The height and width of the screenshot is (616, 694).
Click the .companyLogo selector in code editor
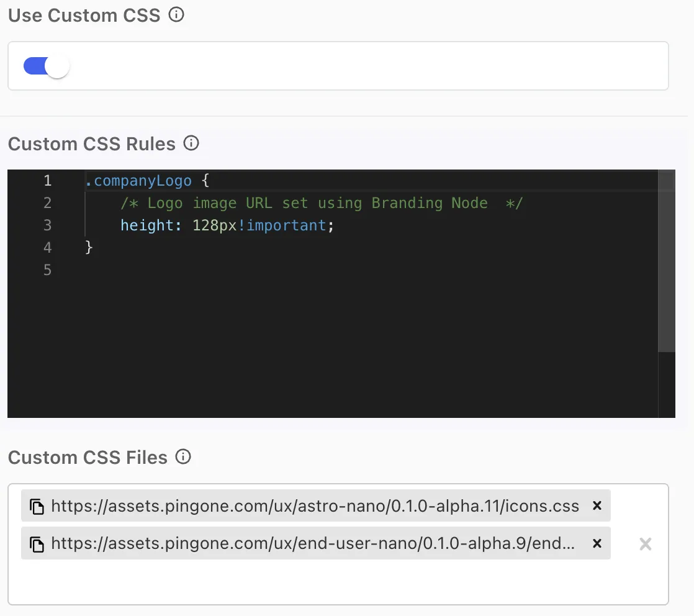pos(138,181)
